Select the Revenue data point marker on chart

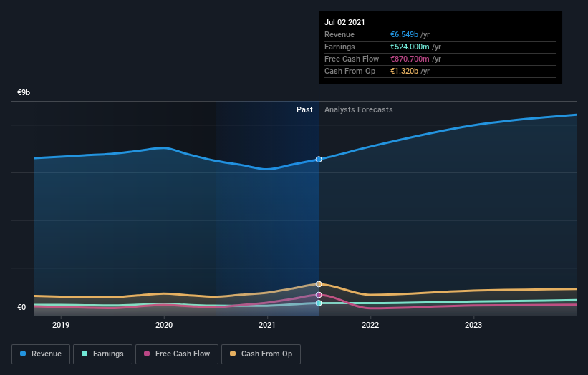pyautogui.click(x=319, y=159)
